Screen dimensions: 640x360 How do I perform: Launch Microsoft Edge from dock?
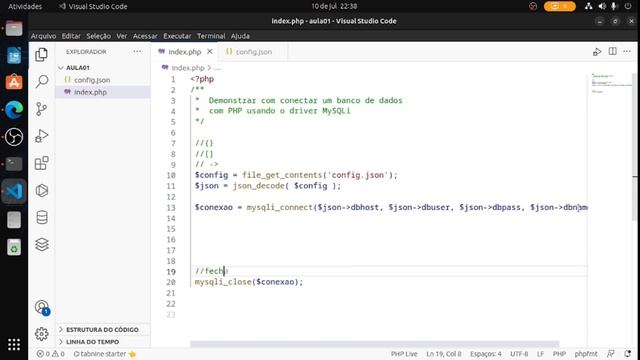click(x=14, y=110)
